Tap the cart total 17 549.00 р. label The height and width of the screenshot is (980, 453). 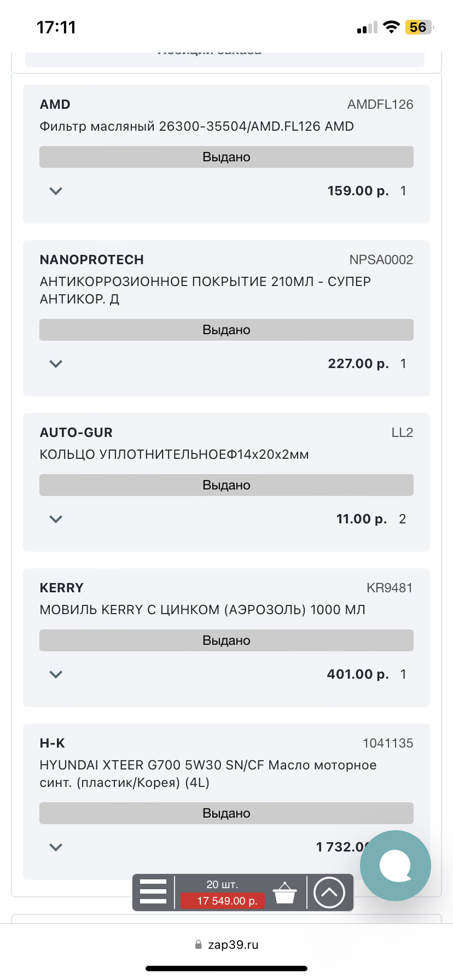click(x=223, y=901)
